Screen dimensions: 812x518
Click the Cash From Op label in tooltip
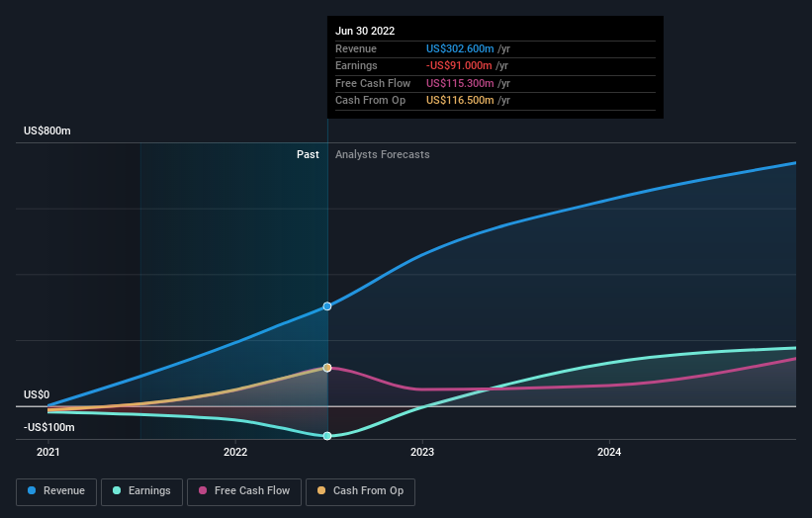click(370, 101)
